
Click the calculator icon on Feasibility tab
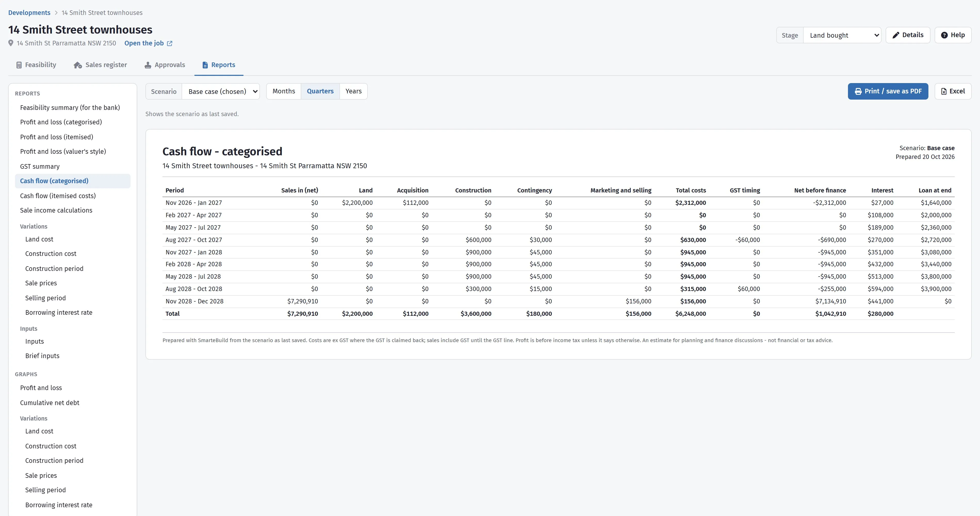point(19,65)
